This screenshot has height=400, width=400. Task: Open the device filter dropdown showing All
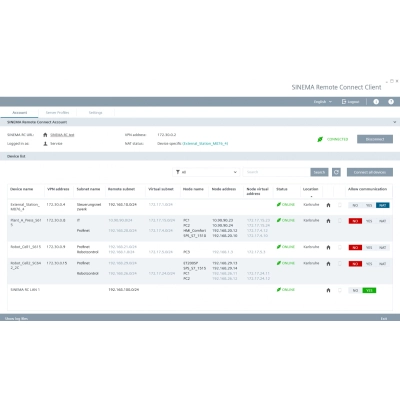pyautogui.click(x=206, y=172)
